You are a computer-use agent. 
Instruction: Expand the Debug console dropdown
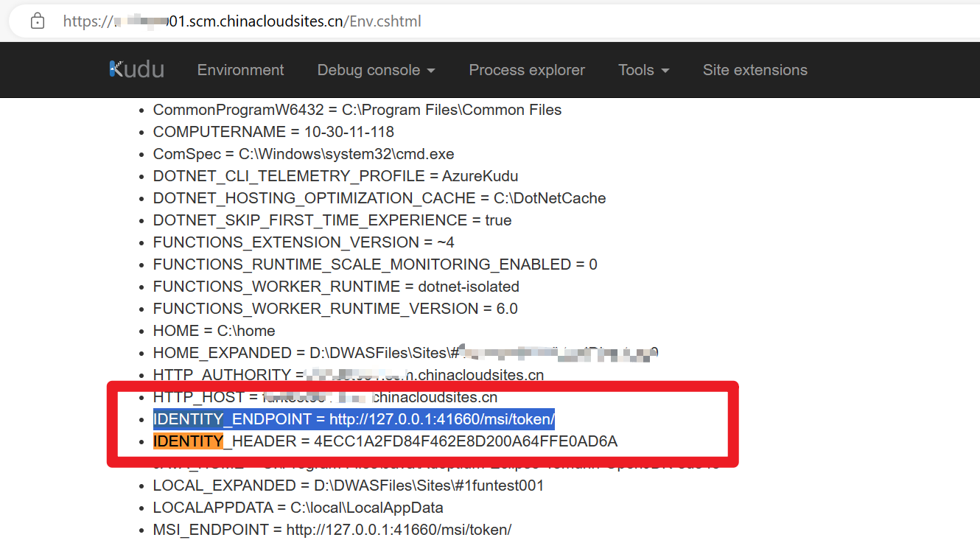tap(376, 70)
